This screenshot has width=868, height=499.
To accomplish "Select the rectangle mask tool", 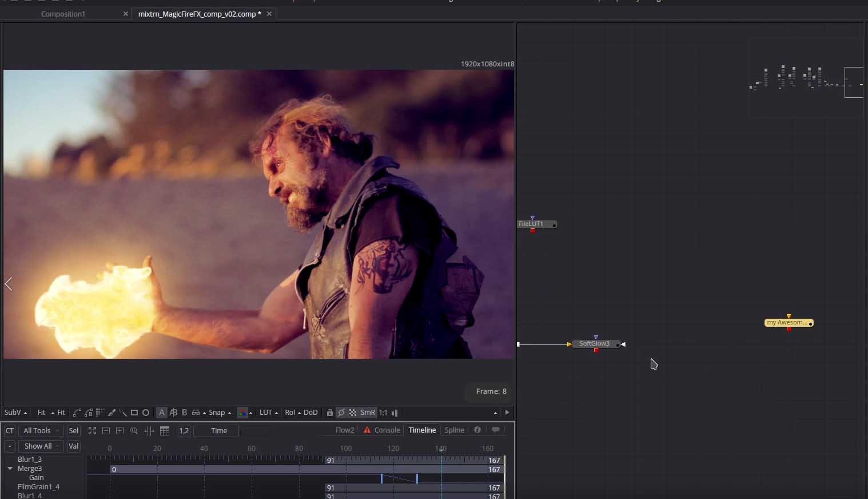I will (134, 413).
